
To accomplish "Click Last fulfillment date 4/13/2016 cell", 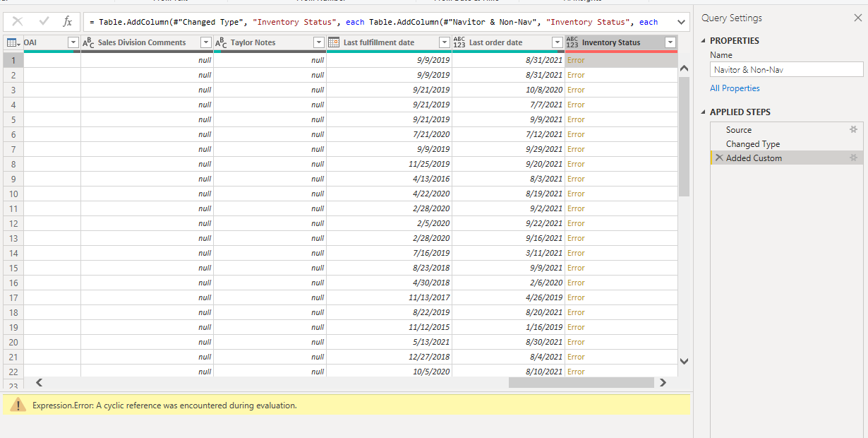I will click(389, 179).
